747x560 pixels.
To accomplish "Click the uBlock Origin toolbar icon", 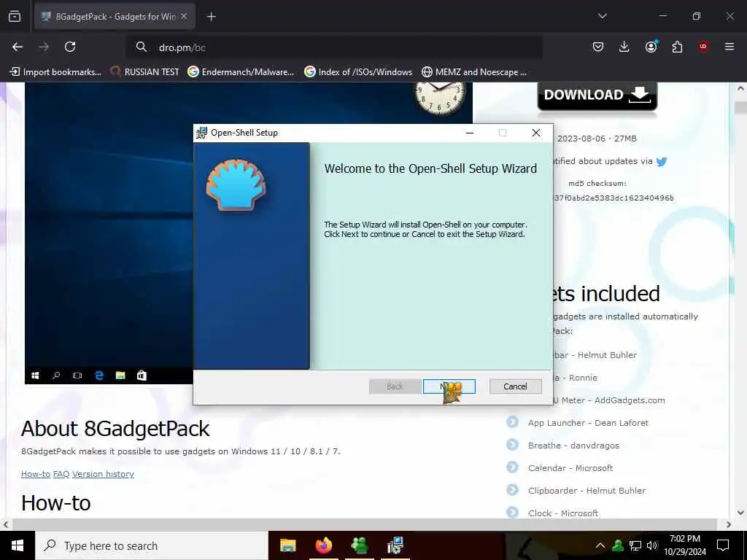I will pyautogui.click(x=703, y=47).
